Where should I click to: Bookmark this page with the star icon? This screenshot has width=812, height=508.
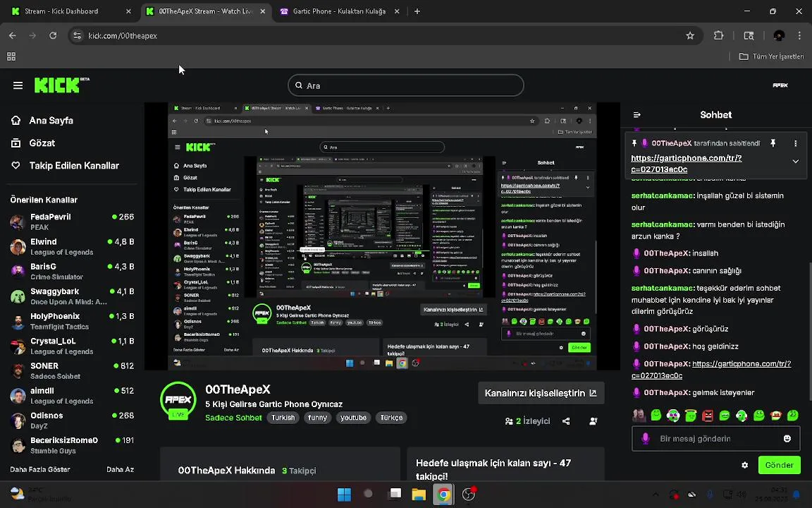690,36
